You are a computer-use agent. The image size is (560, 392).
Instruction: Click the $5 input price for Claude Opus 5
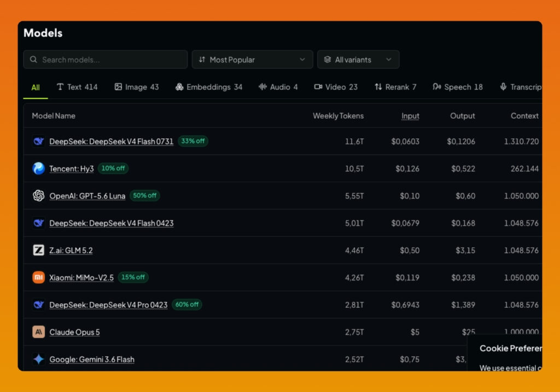(x=415, y=332)
